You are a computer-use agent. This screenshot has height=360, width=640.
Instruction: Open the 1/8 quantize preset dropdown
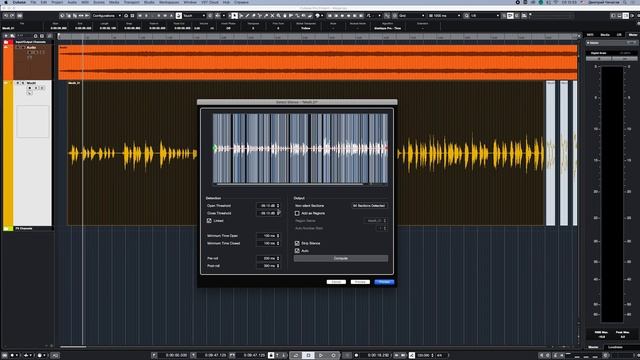point(485,16)
